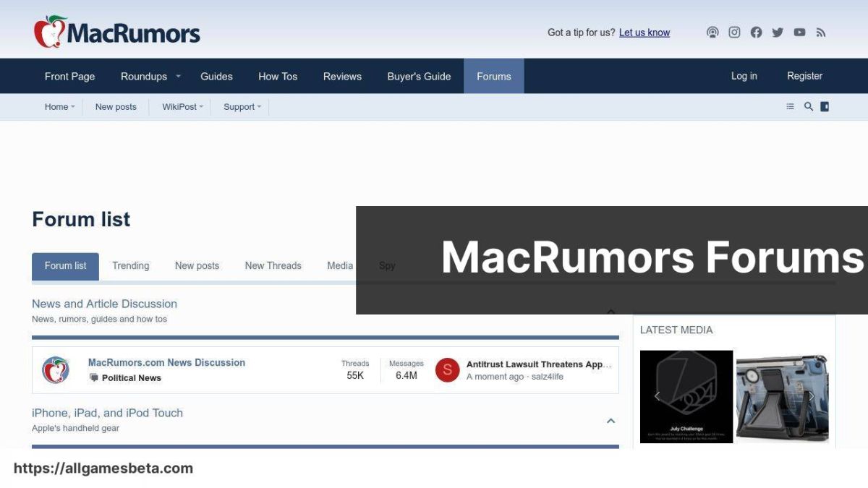The image size is (868, 488).
Task: Click the 55K threads count
Action: 355,376
